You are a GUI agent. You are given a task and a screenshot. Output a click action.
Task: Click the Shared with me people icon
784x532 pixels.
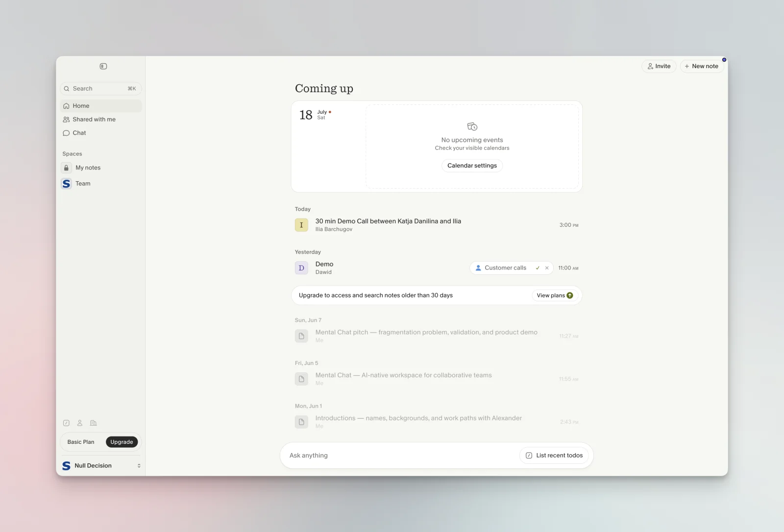pos(66,120)
